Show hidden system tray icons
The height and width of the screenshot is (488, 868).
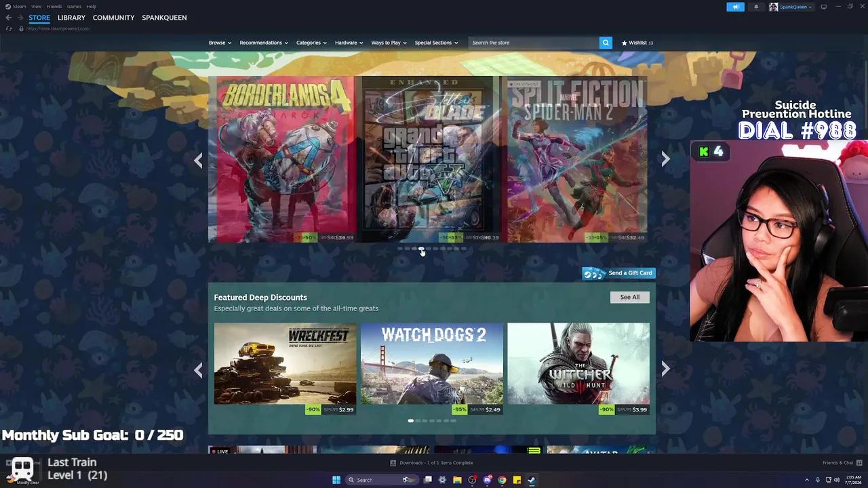point(806,480)
